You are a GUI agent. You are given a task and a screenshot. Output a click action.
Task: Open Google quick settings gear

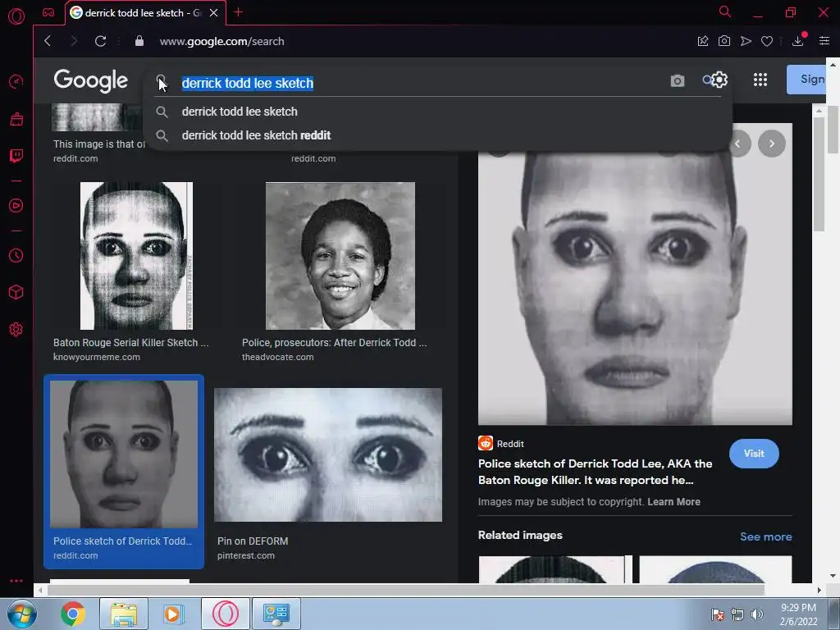pyautogui.click(x=719, y=80)
